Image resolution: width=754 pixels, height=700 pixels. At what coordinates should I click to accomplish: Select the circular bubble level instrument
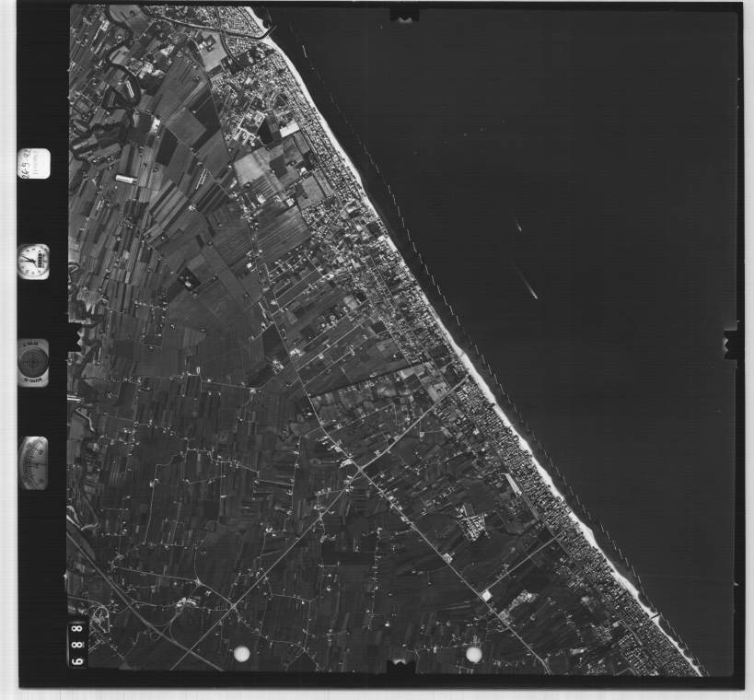34,361
